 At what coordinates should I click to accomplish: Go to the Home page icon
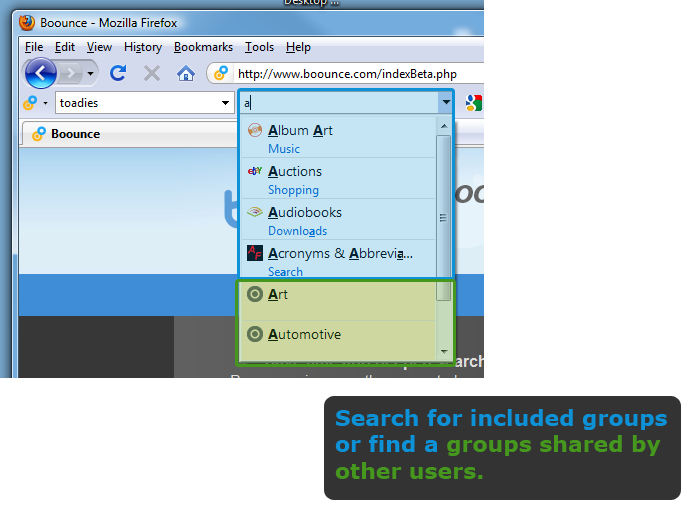[x=186, y=73]
